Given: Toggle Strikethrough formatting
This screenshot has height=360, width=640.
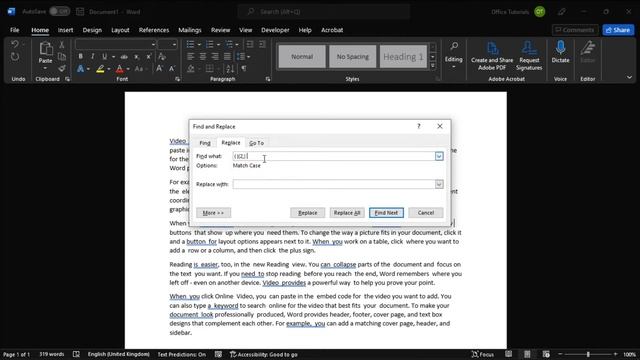Looking at the screenshot, I should point(124,56).
